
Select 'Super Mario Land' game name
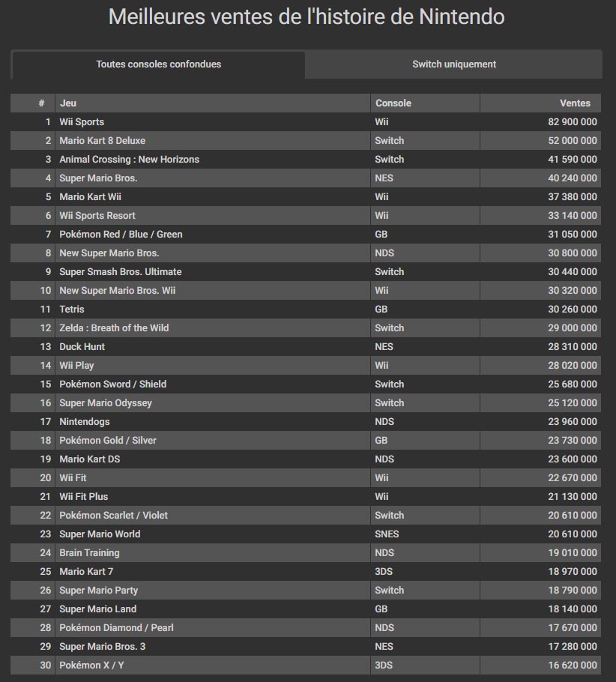point(98,608)
